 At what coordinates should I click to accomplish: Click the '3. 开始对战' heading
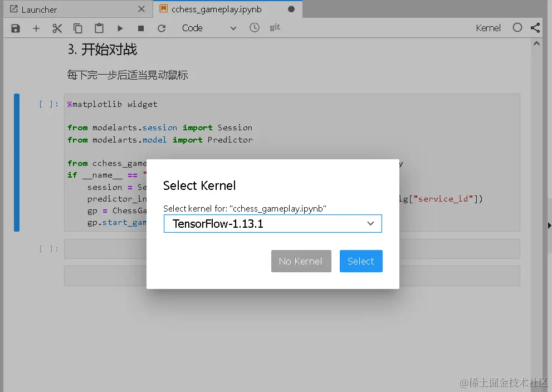(x=102, y=49)
